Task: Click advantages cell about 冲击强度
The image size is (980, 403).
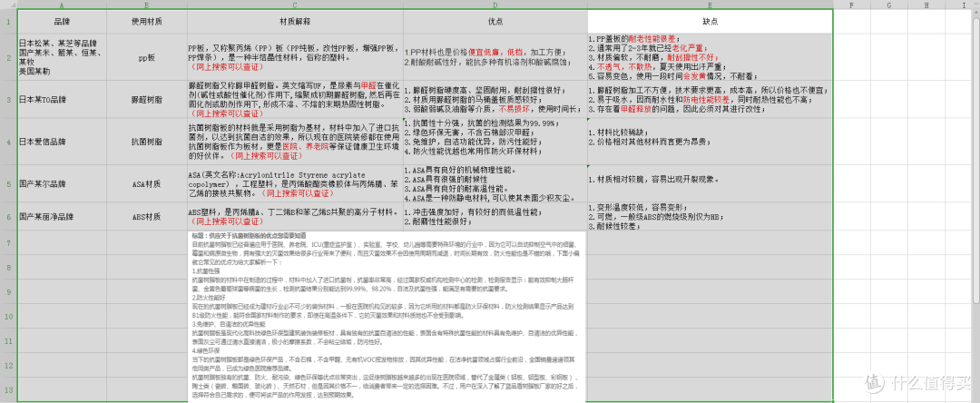Action: 495,217
